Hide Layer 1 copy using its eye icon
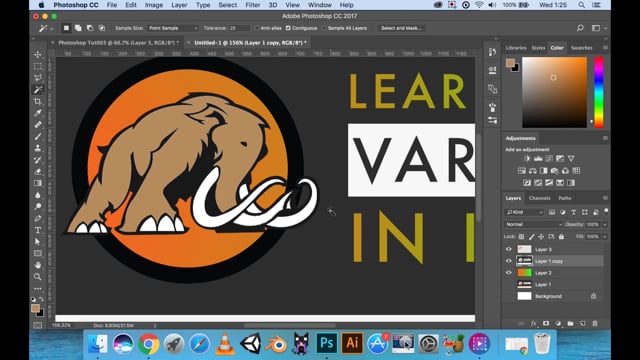The height and width of the screenshot is (360, 640). pos(509,261)
